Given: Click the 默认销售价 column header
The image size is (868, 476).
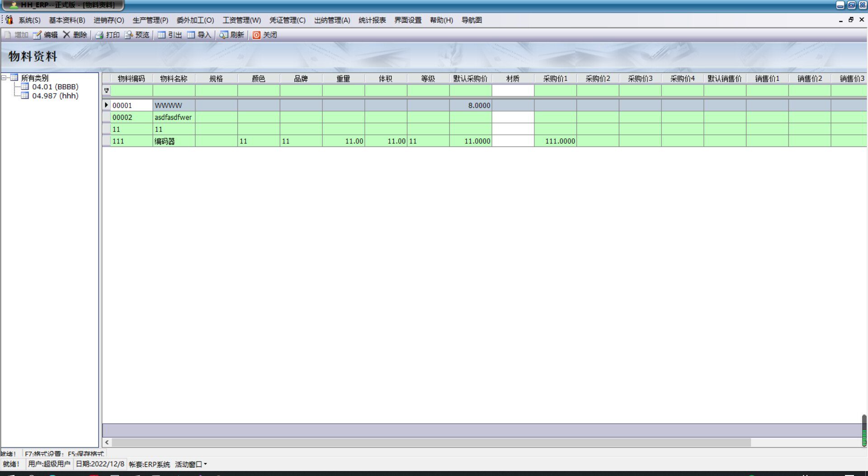Looking at the screenshot, I should point(725,79).
